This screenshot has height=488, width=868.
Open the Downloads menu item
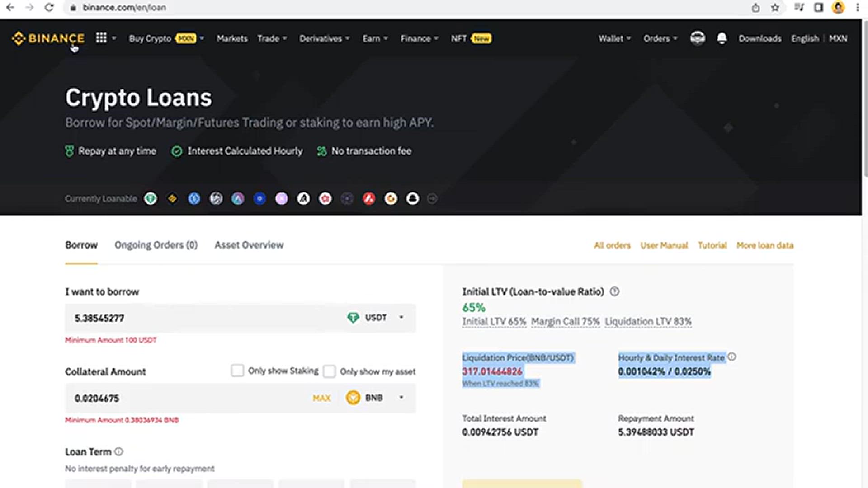click(x=760, y=38)
